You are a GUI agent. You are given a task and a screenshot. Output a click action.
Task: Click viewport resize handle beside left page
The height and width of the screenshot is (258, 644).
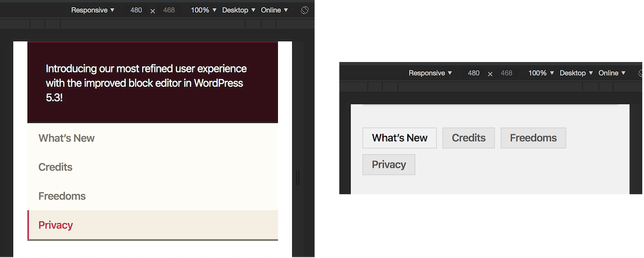click(x=298, y=177)
